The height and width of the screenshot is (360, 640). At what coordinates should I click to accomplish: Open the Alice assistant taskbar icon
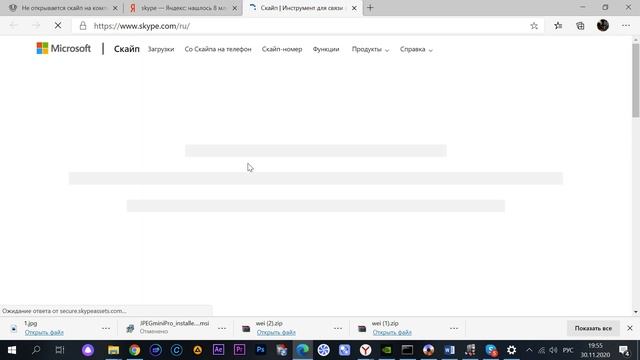[88, 350]
